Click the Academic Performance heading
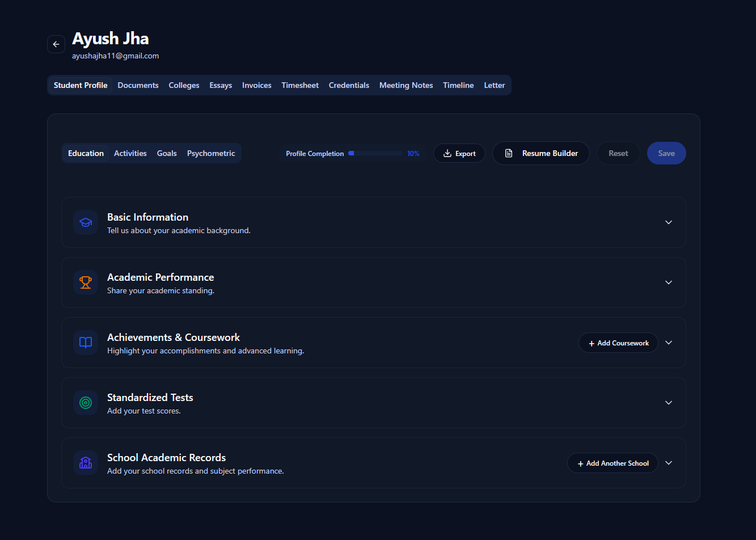Image resolution: width=756 pixels, height=540 pixels. (161, 277)
